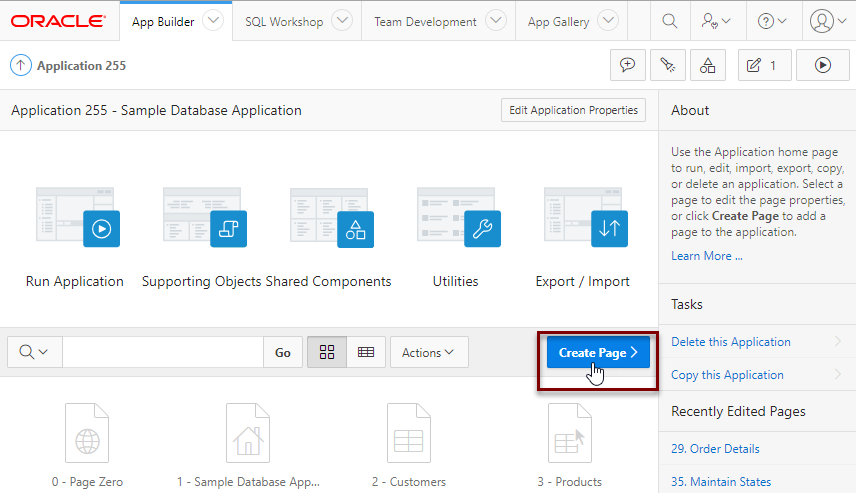Viewport: 856px width, 493px height.
Task: Expand the SQL Workshop dropdown arrow
Action: (x=342, y=21)
